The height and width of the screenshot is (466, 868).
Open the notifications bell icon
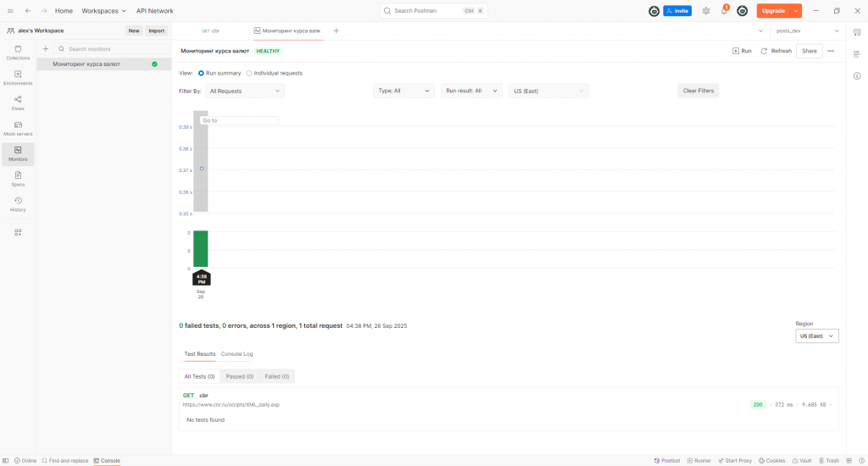coord(724,10)
